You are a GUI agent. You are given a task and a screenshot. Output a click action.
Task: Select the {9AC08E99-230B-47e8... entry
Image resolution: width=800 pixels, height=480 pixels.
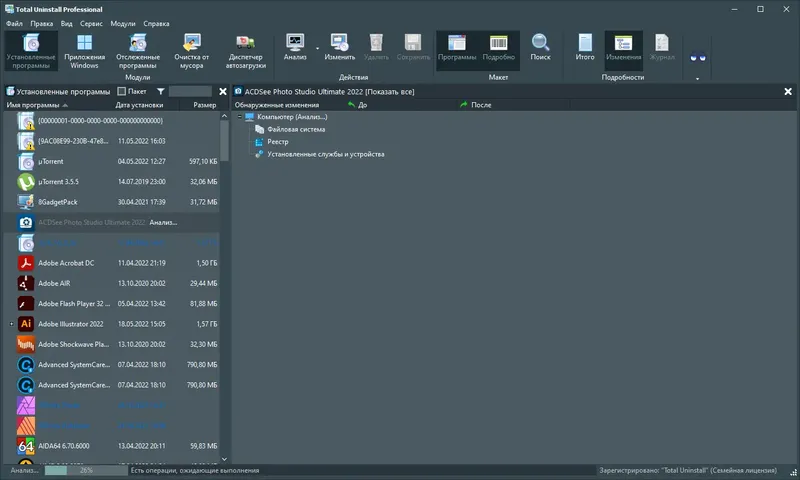[112, 141]
